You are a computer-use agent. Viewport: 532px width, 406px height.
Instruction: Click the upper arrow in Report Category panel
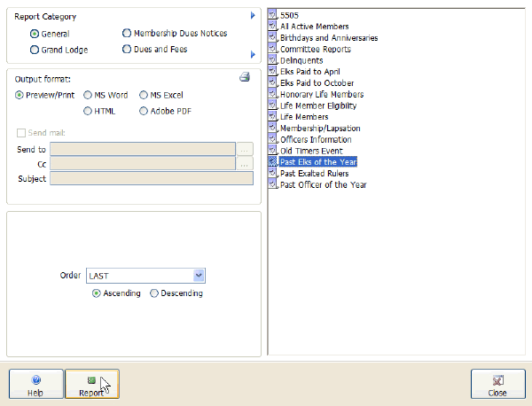click(x=253, y=16)
